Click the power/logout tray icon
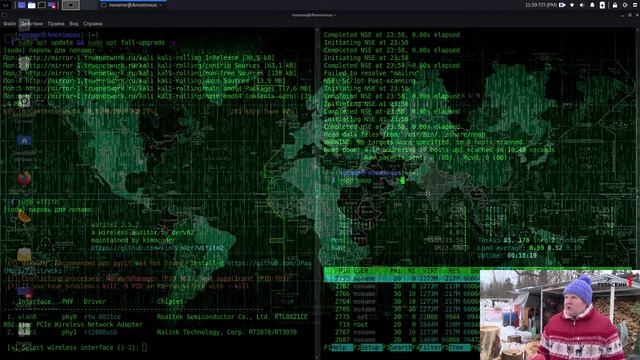The height and width of the screenshot is (360, 640). [x=625, y=5]
